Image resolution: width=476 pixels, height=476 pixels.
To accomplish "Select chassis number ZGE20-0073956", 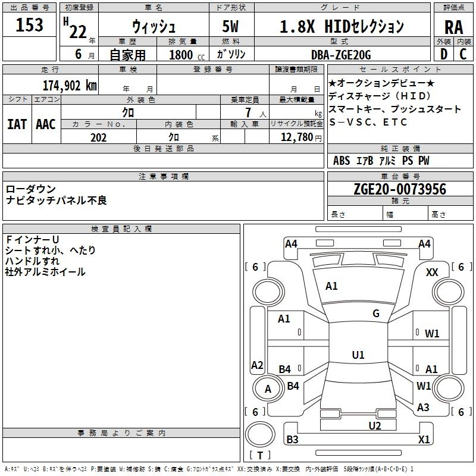I will [400, 189].
